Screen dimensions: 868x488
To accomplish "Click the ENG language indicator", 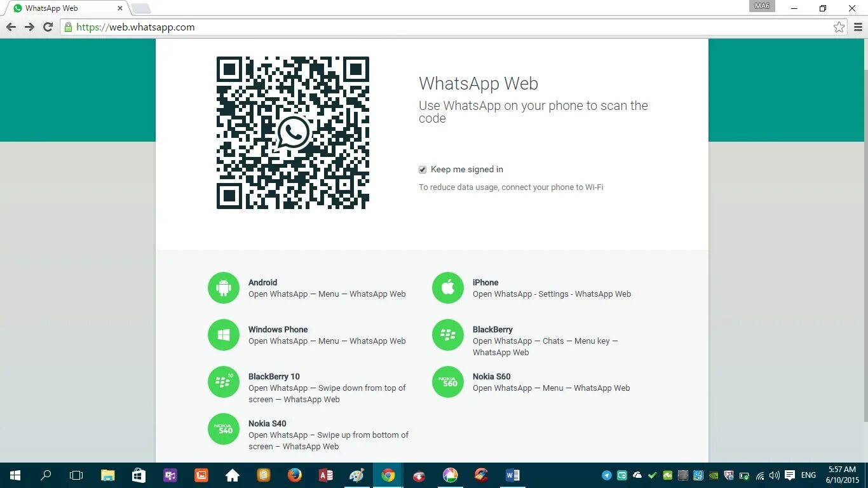I will click(808, 475).
